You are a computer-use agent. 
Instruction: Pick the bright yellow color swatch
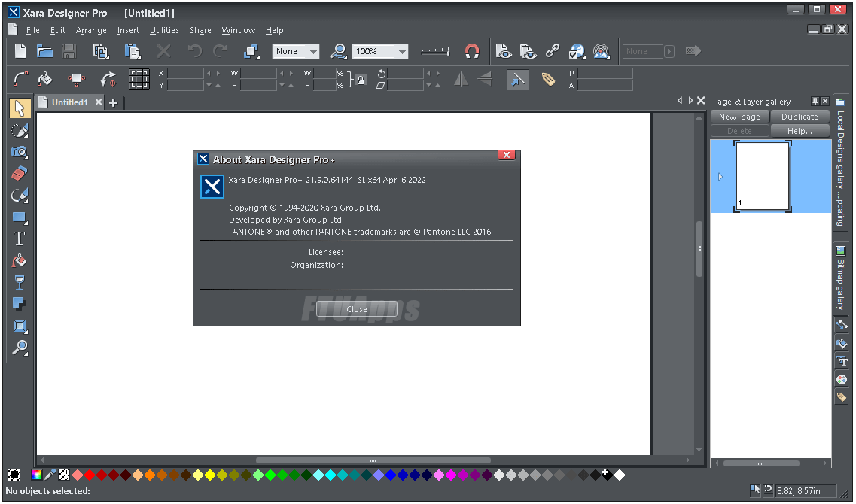(209, 475)
